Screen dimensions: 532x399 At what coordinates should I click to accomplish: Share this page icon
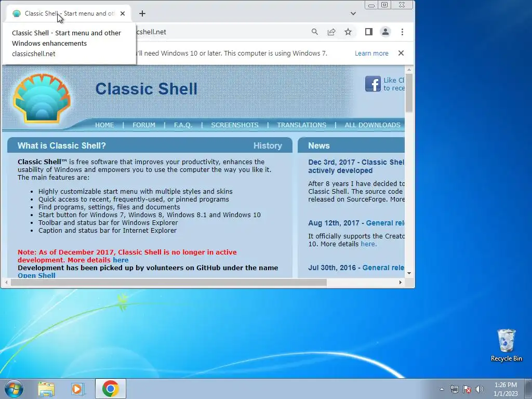tap(331, 32)
